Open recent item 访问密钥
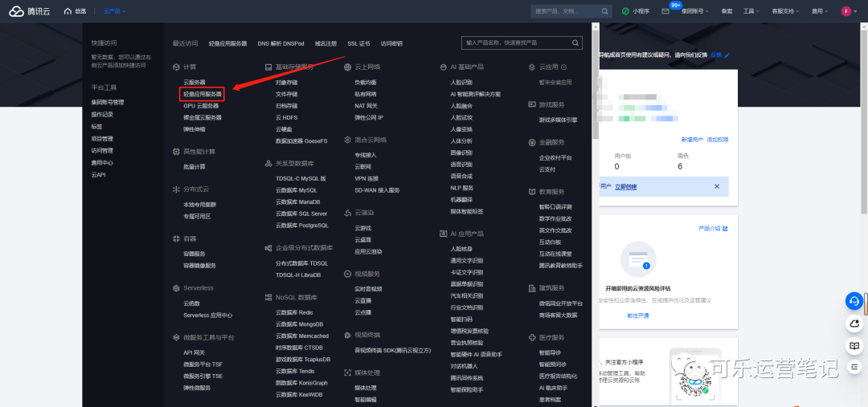This screenshot has width=868, height=407. [391, 43]
